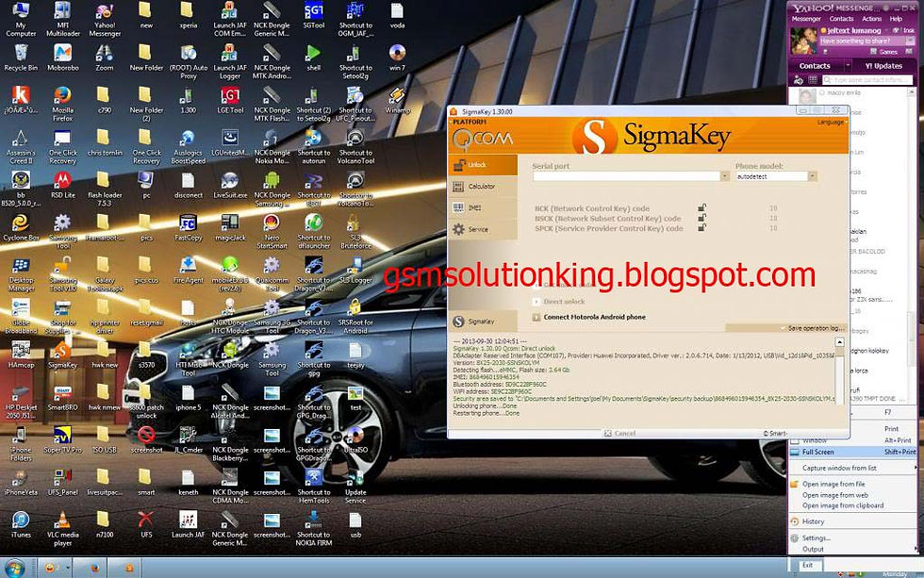Open the FastCopy desktop icon
Screen dimensions: 924x578
point(188,228)
